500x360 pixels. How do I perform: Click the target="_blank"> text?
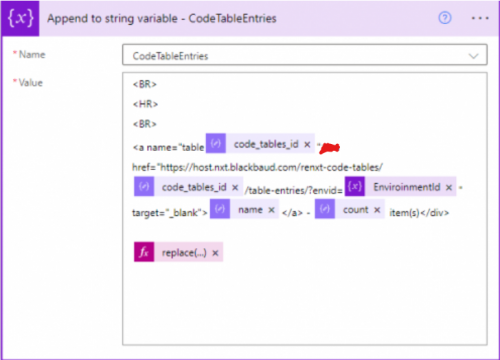click(170, 212)
